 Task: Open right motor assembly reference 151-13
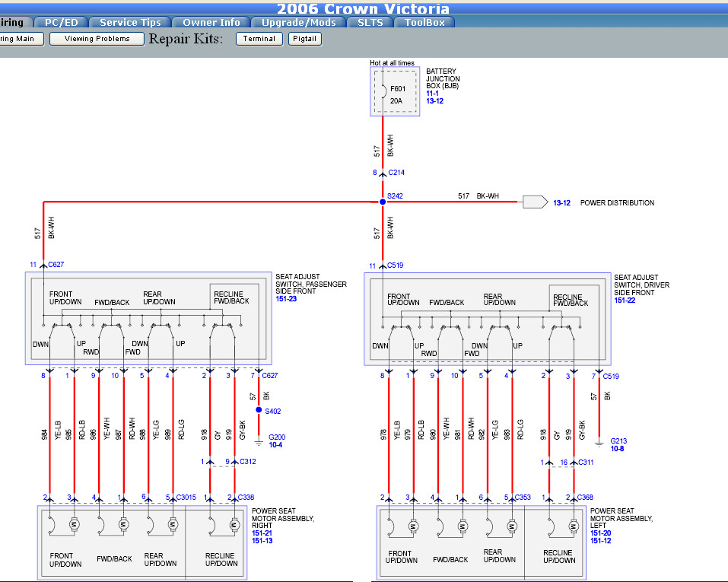click(x=262, y=541)
